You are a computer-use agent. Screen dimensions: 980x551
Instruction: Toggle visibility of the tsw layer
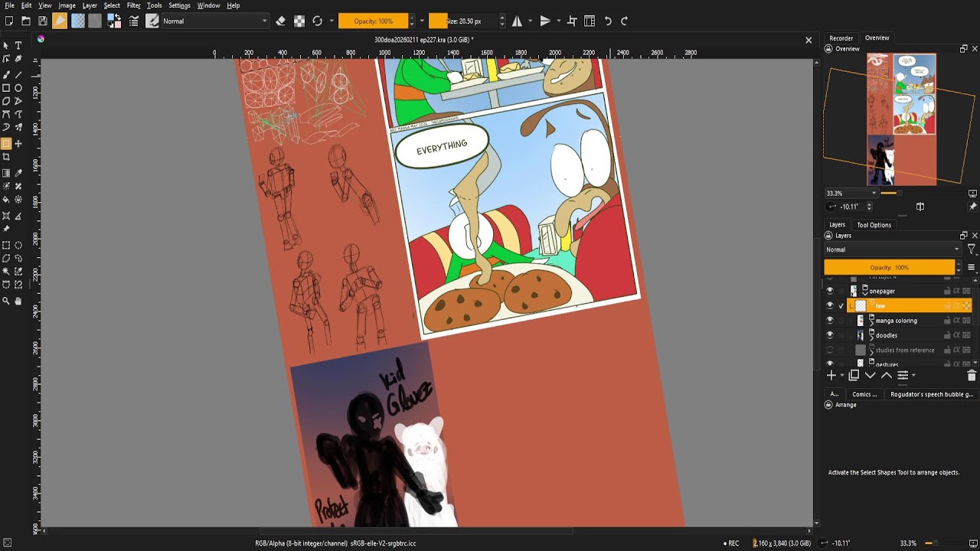[x=829, y=306]
